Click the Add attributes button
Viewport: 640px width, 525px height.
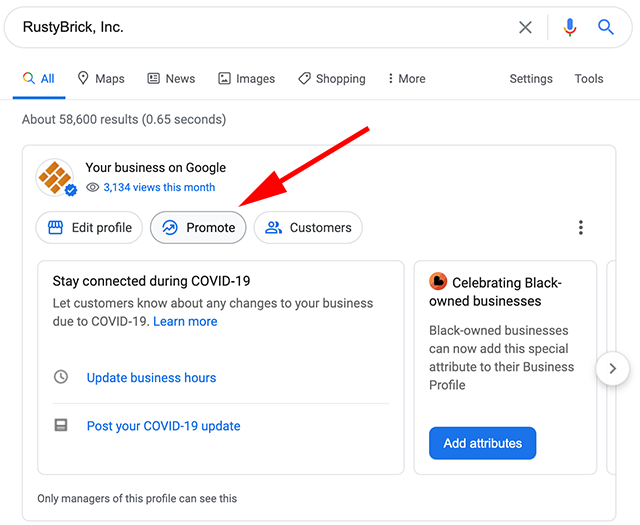click(x=482, y=443)
